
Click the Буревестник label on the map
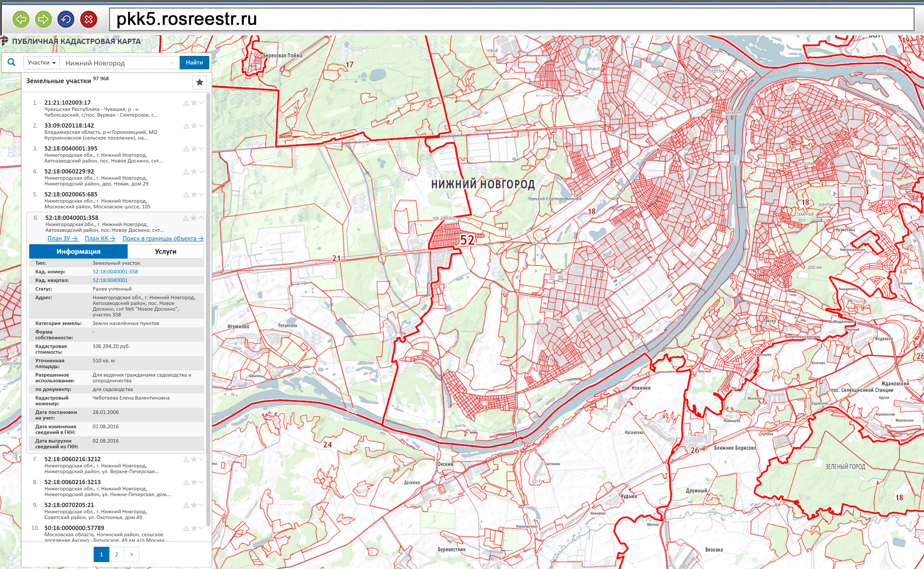451,549
